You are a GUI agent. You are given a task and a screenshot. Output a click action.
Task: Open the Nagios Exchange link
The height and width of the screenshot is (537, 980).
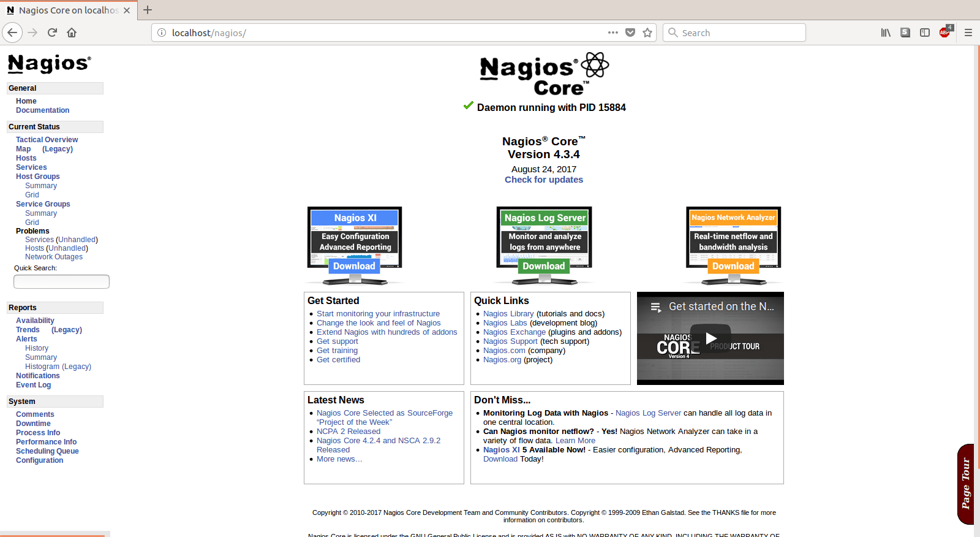pyautogui.click(x=514, y=332)
